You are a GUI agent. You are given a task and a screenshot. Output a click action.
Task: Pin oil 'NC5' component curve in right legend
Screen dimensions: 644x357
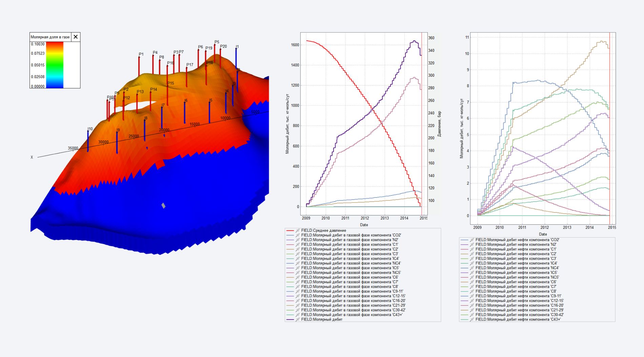[x=471, y=277]
